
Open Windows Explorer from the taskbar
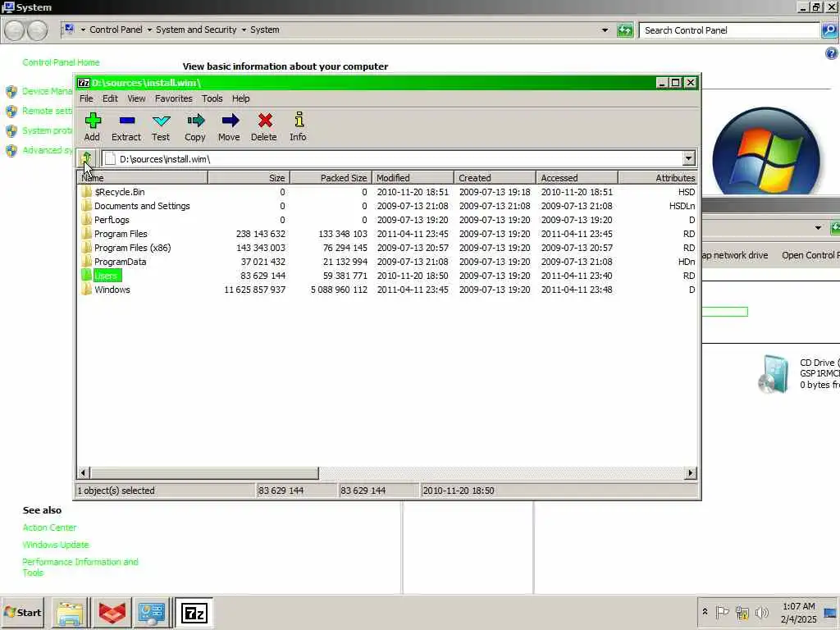70,613
